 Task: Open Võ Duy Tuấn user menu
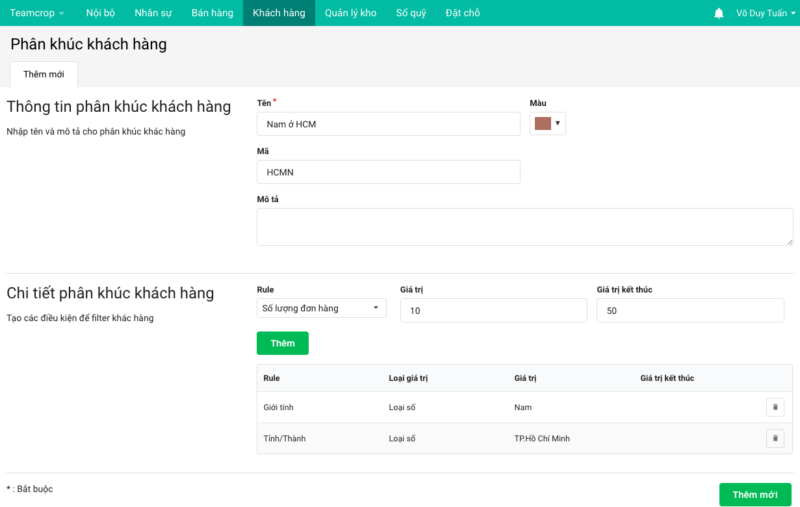click(x=765, y=13)
